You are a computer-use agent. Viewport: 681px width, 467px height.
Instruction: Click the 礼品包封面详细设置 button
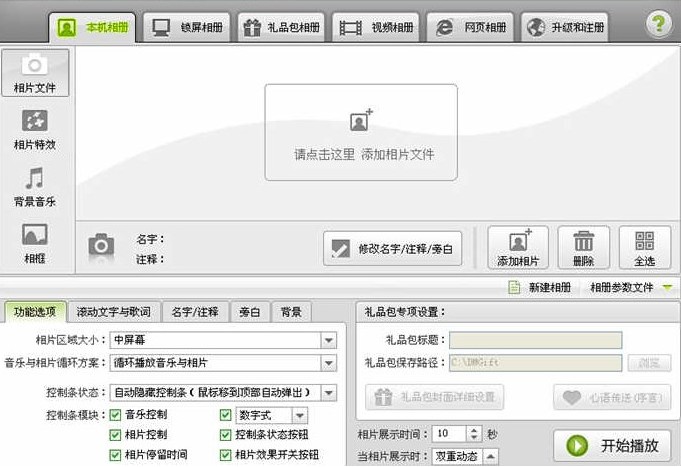pos(434,397)
